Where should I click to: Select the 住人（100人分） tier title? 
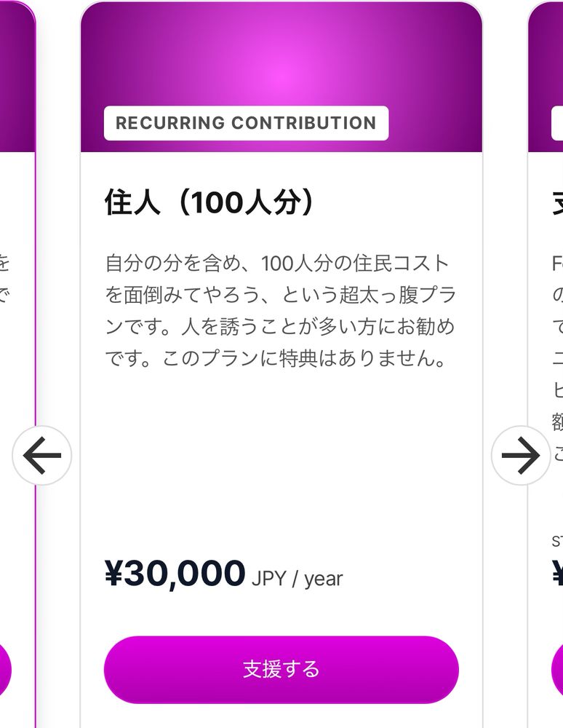(209, 202)
